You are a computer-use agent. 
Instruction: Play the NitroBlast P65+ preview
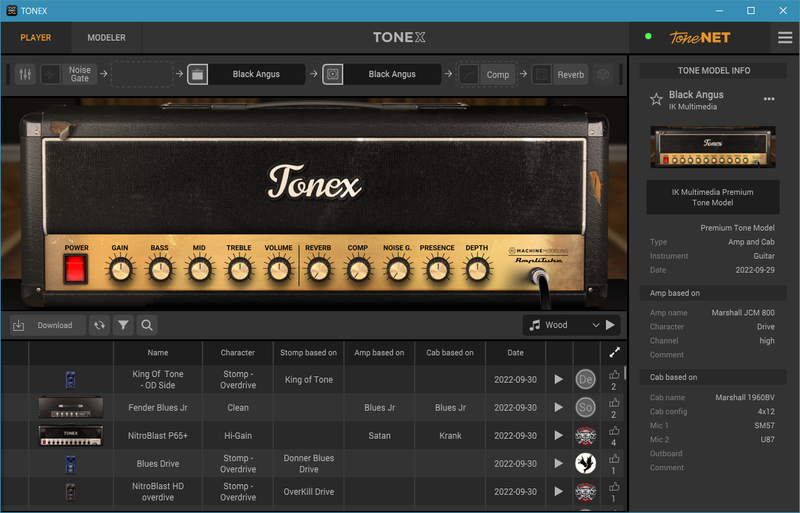(559, 435)
